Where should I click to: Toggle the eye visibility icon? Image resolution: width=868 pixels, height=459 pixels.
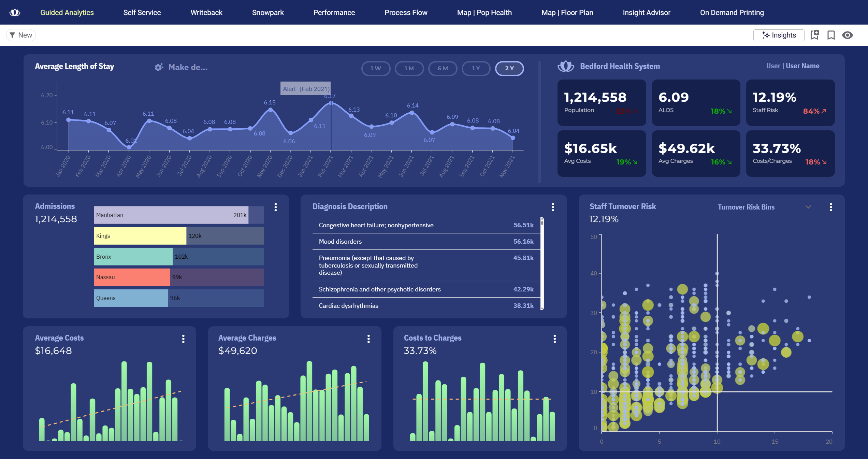(848, 35)
